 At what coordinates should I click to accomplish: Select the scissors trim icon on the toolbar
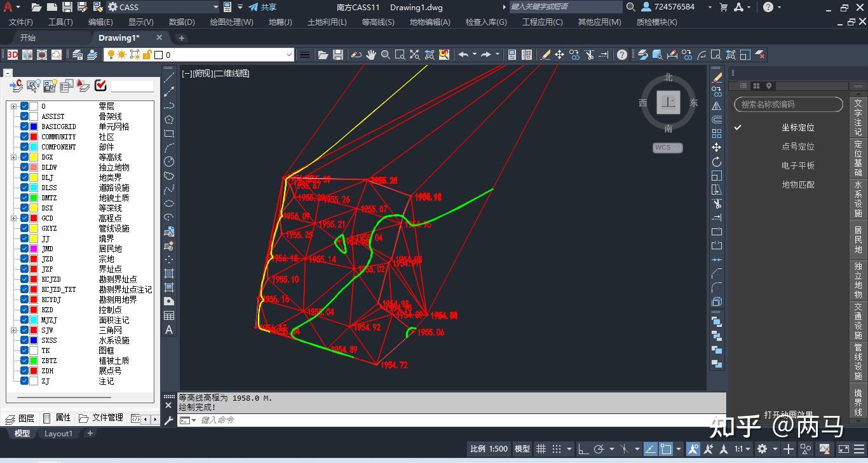pos(590,55)
